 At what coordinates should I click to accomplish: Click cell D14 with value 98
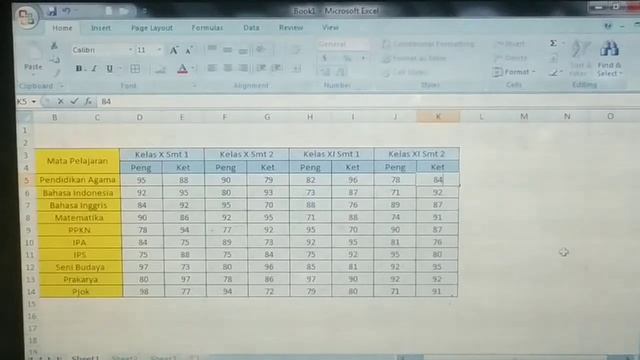coord(144,291)
